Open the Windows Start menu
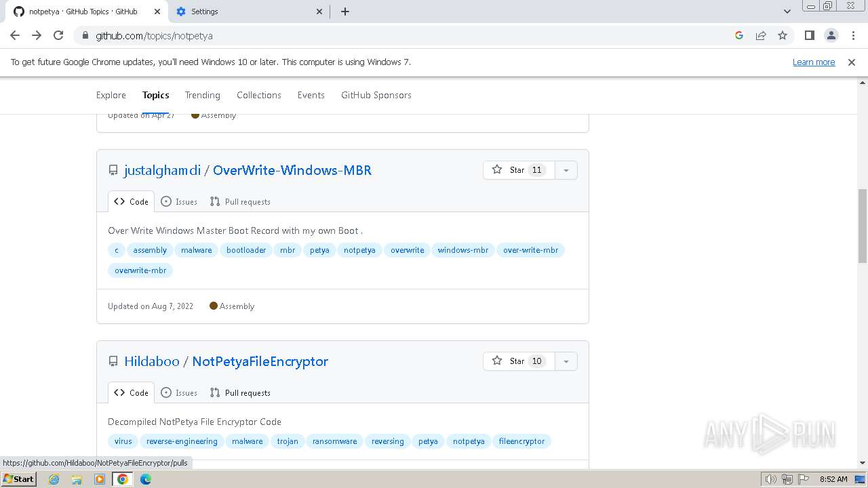The width and height of the screenshot is (868, 488). coord(19,479)
